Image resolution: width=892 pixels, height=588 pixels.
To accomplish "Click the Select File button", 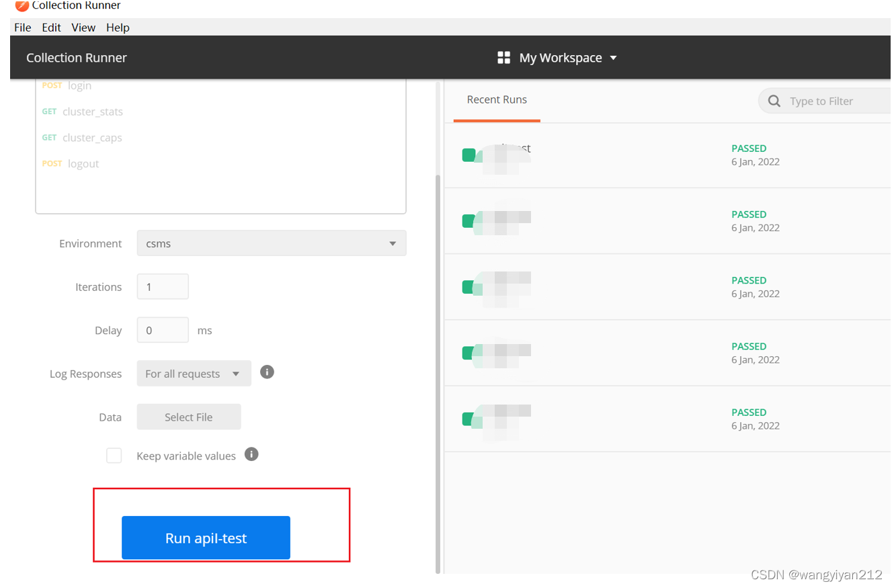I will (189, 417).
